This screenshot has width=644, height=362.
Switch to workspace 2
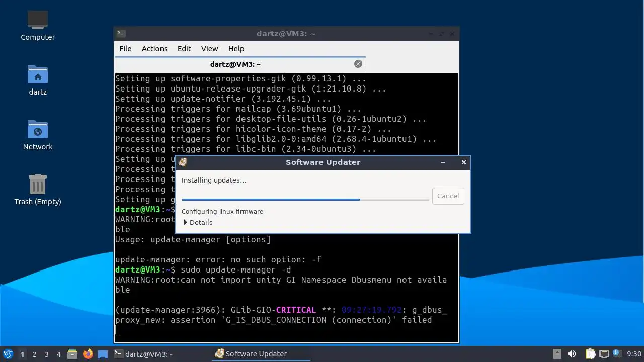34,354
